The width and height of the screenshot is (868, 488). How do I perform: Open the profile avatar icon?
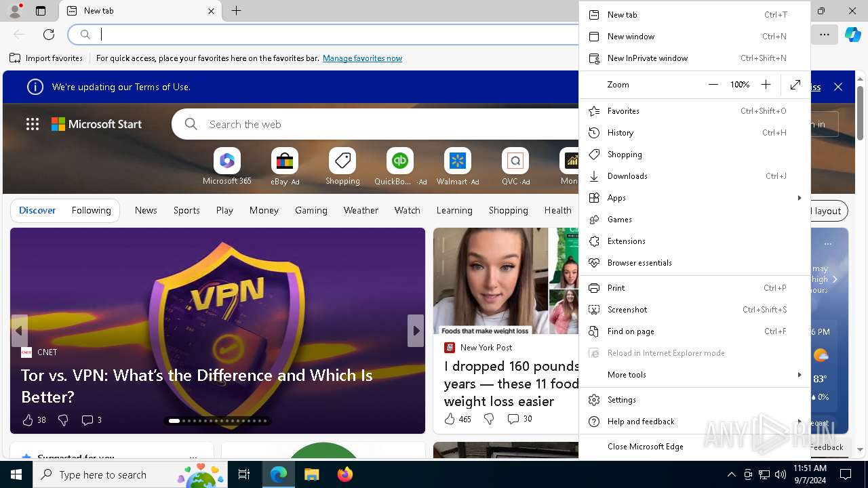pos(14,11)
